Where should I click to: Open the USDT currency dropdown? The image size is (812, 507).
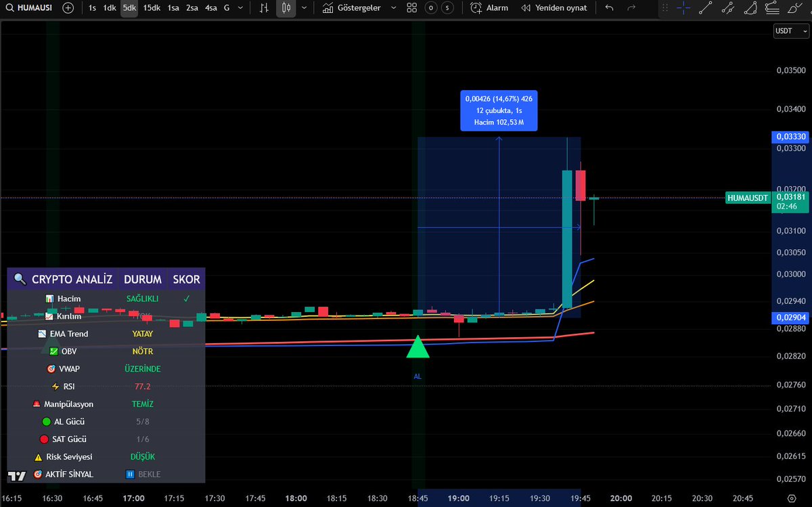pyautogui.click(x=790, y=31)
